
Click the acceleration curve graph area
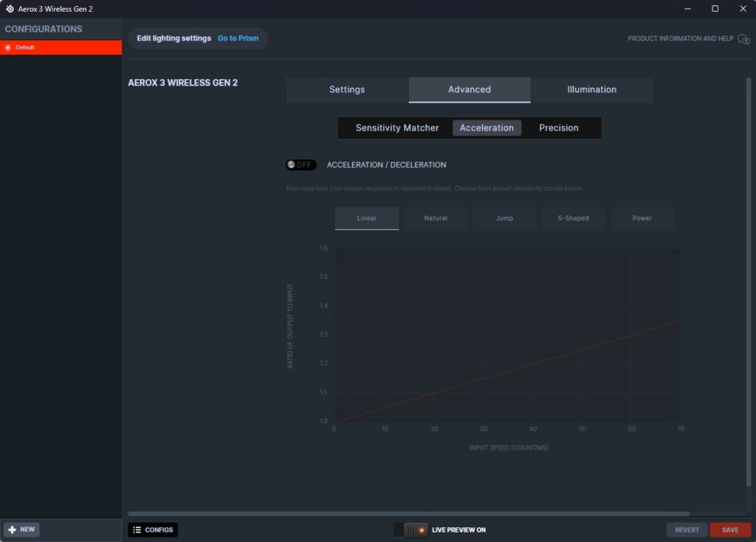tap(507, 335)
